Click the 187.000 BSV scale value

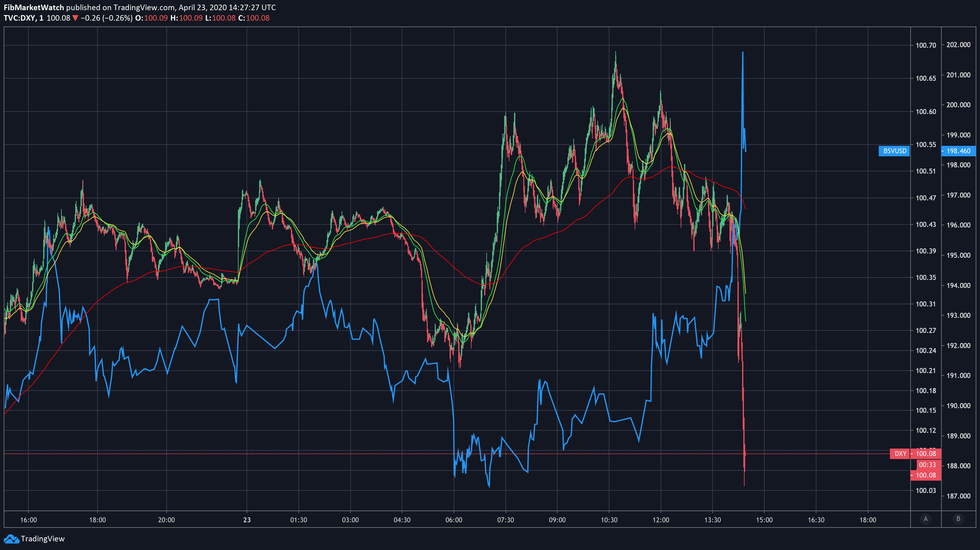958,496
